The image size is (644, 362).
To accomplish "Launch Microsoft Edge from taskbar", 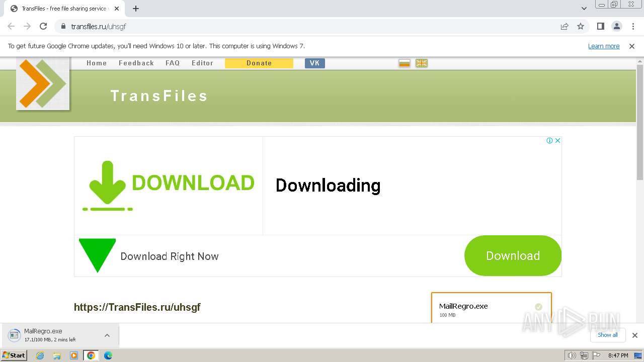I will (x=108, y=355).
